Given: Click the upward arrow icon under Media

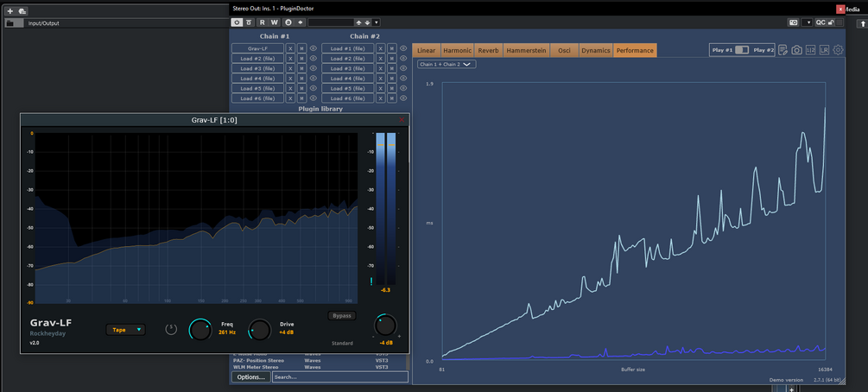Looking at the screenshot, I should tap(861, 24).
